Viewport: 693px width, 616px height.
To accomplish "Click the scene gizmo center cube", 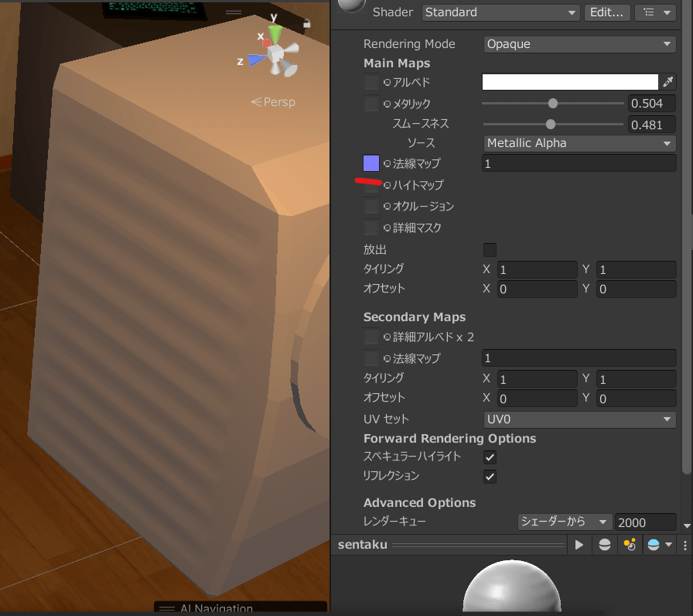I will point(275,54).
